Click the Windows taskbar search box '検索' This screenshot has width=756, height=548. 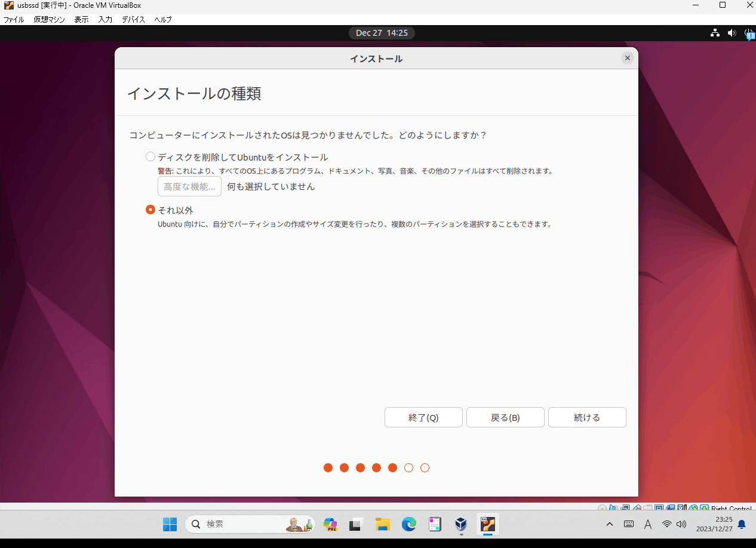[x=250, y=524]
